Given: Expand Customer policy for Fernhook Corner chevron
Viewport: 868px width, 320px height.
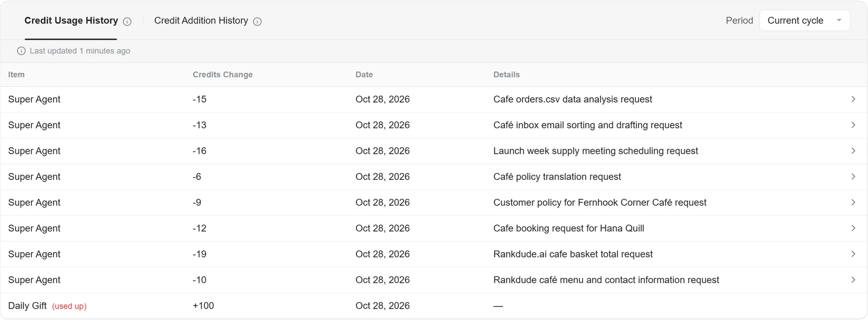Looking at the screenshot, I should 853,203.
